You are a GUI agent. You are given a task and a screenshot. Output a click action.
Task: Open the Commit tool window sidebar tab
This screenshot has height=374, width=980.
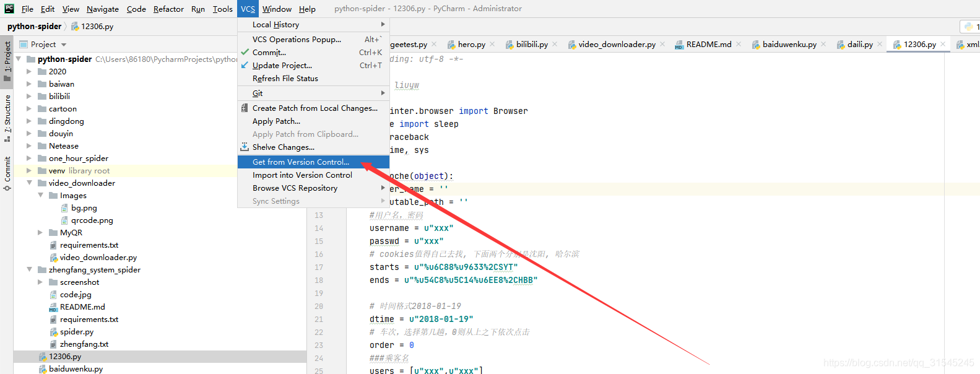click(x=7, y=173)
